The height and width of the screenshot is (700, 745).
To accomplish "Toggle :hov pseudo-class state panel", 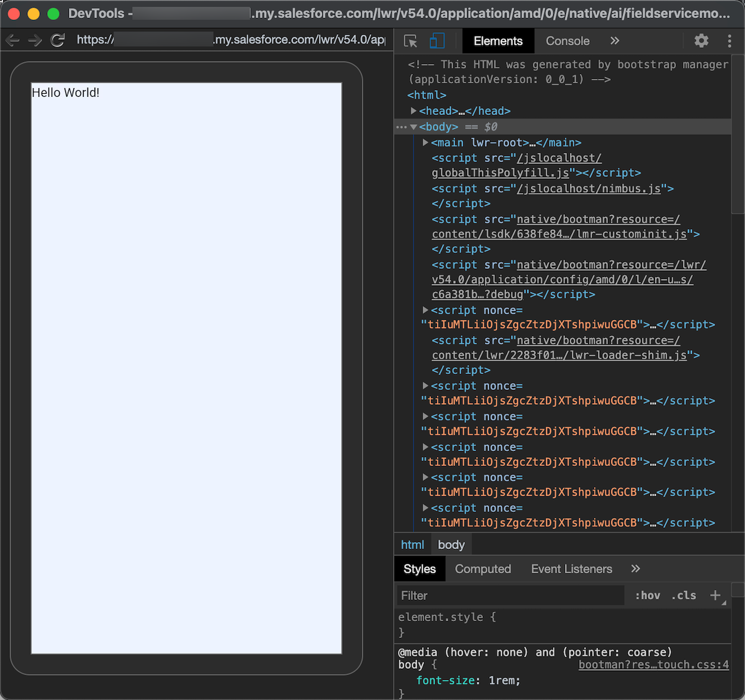I will click(648, 595).
